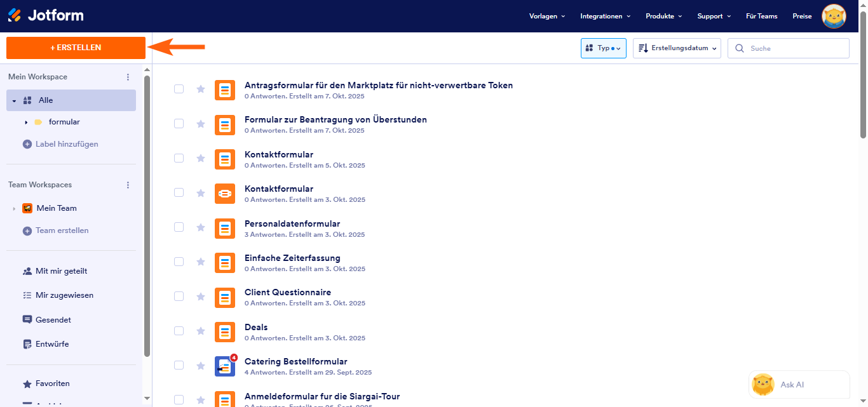868x407 pixels.
Task: Check the box for Formular zur Beantragung von Überstunden
Action: (179, 123)
